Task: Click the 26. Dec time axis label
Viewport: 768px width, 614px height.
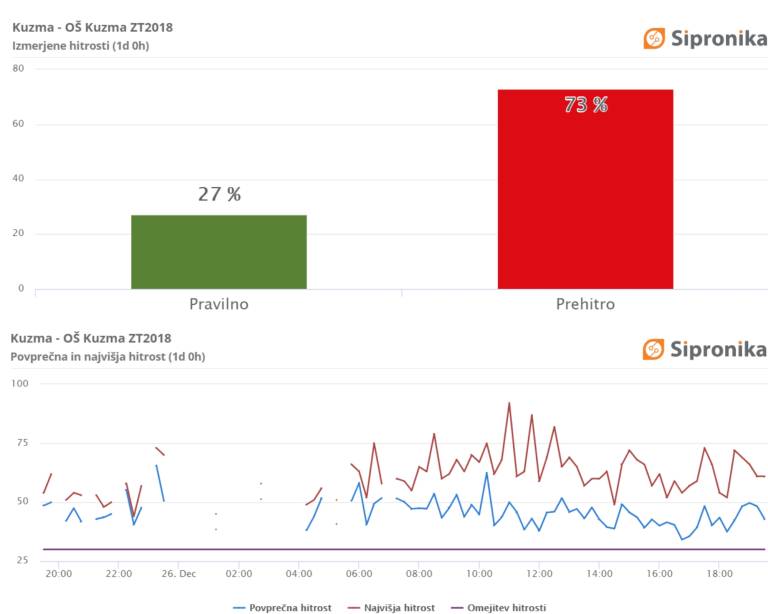Action: click(179, 573)
